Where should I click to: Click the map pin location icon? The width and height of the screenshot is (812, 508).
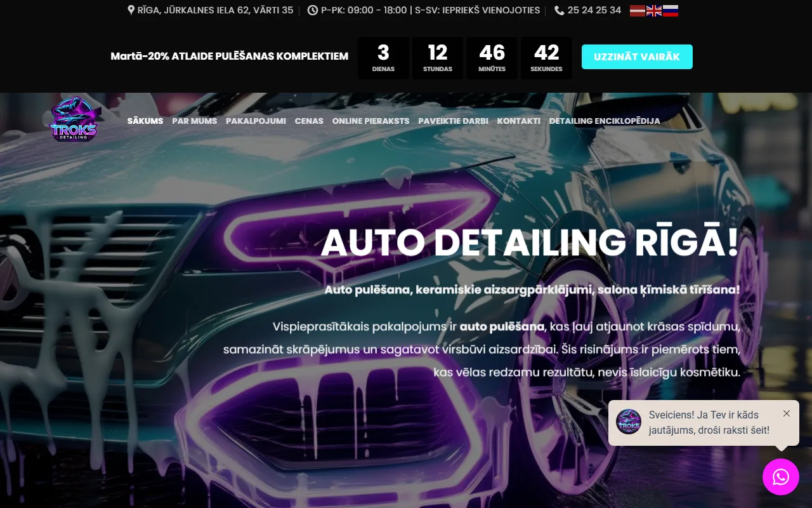[x=131, y=10]
